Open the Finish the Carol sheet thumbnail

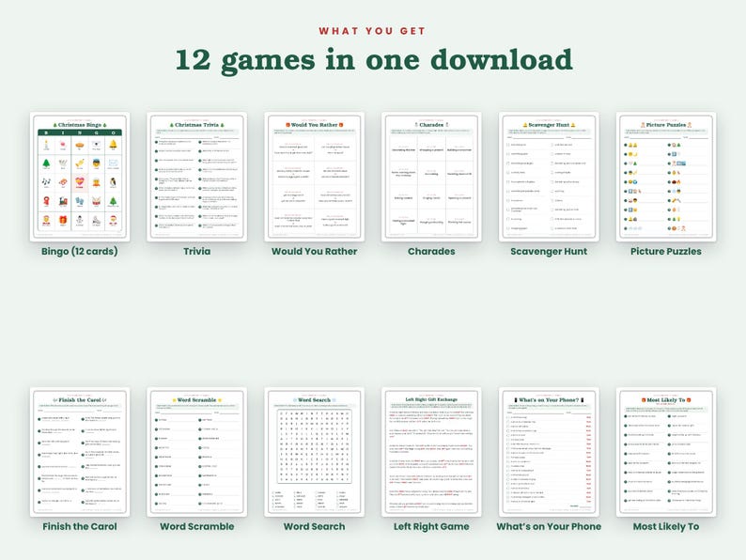[x=80, y=452]
